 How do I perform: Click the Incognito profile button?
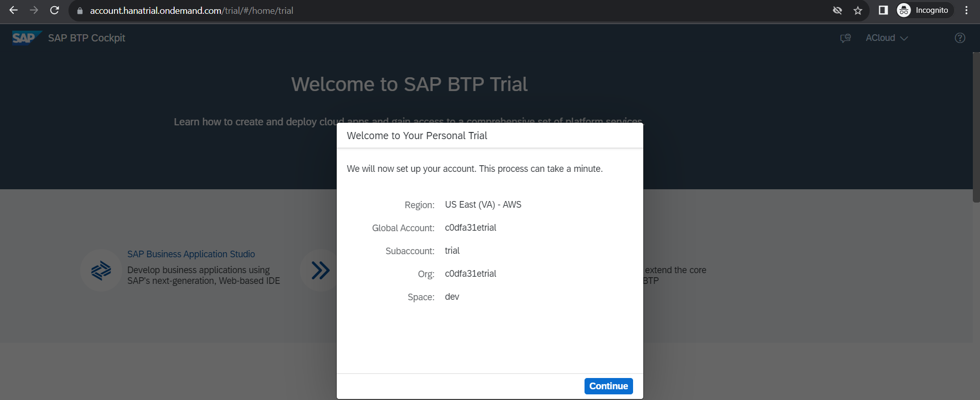tap(924, 11)
